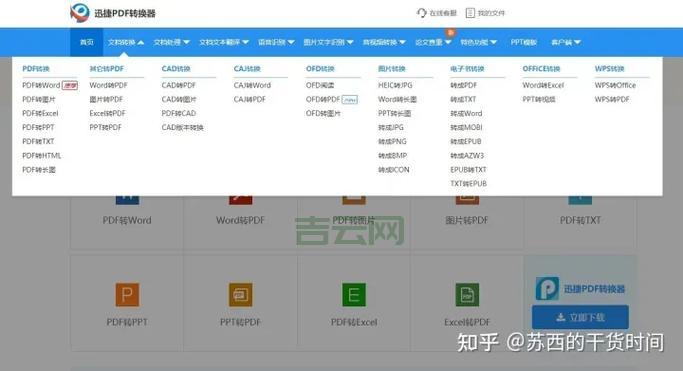
Task: Open WPS转Office menu entry
Action: point(615,85)
